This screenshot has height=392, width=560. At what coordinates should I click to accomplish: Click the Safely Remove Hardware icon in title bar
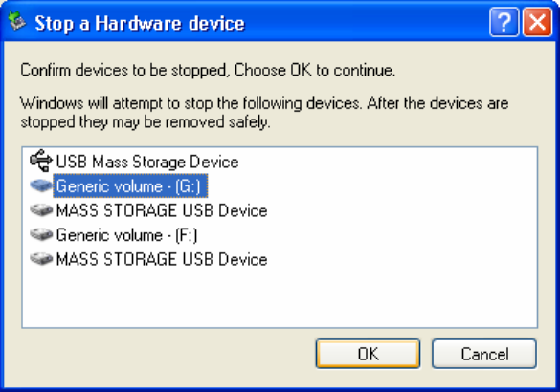tap(17, 21)
